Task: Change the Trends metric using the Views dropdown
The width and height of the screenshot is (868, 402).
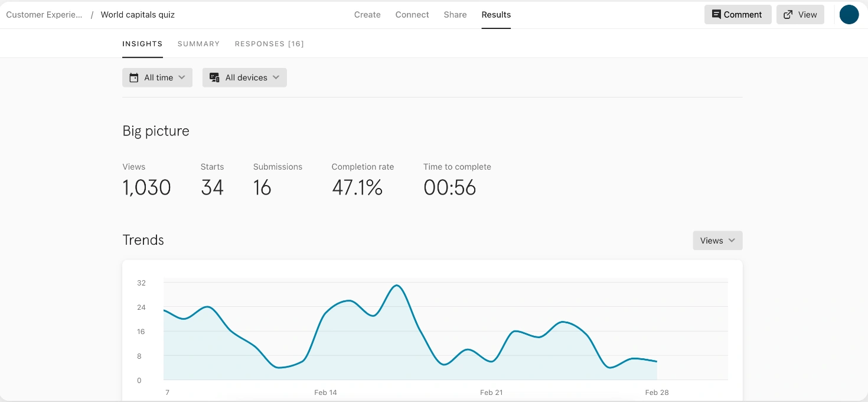Action: (x=717, y=241)
